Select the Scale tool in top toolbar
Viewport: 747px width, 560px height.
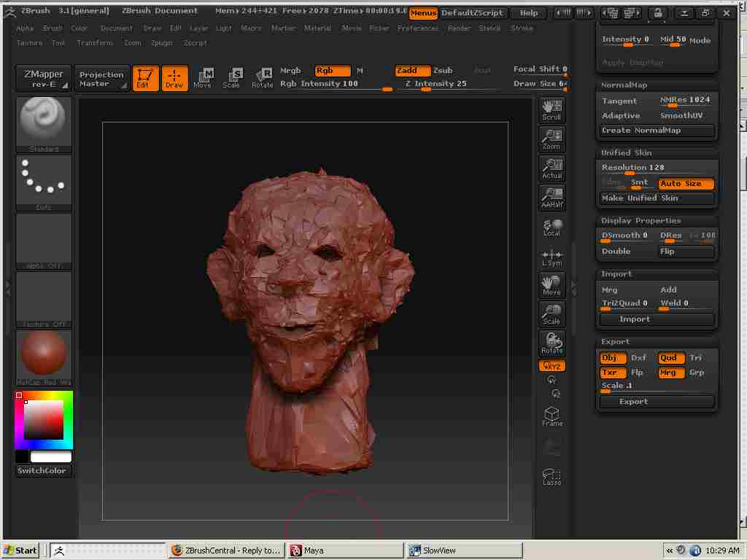point(232,78)
